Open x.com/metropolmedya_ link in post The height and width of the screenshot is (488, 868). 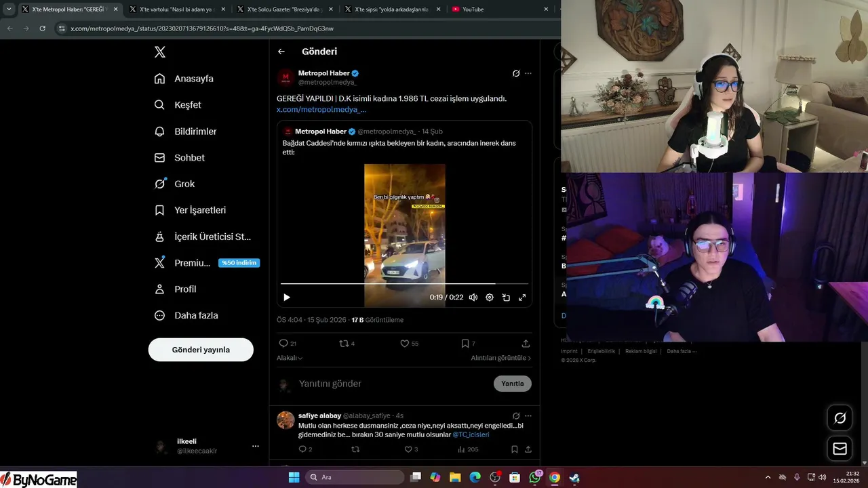click(x=321, y=109)
